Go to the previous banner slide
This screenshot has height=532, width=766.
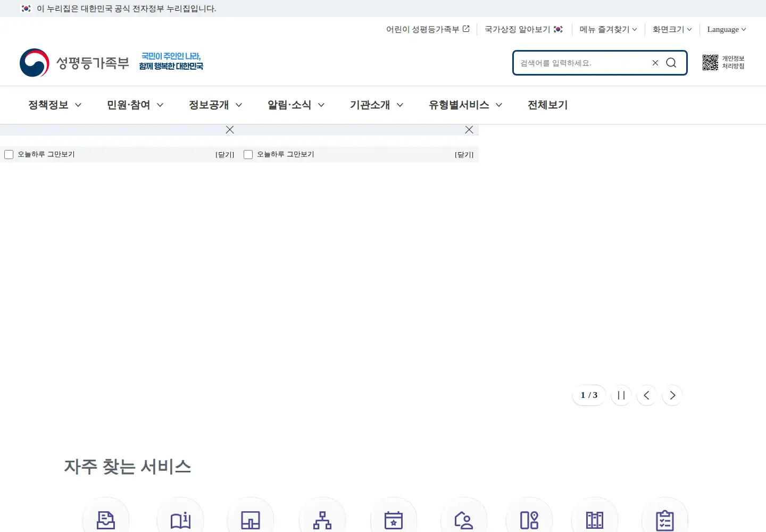(647, 395)
